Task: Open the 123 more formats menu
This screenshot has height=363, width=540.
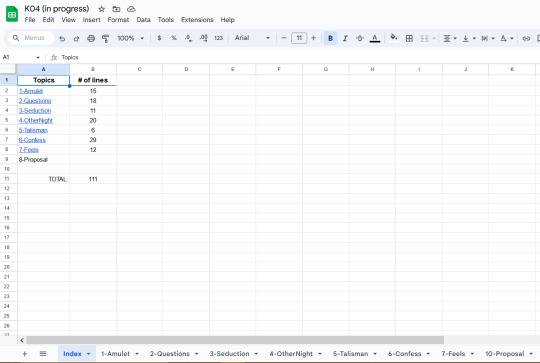Action: [218, 38]
